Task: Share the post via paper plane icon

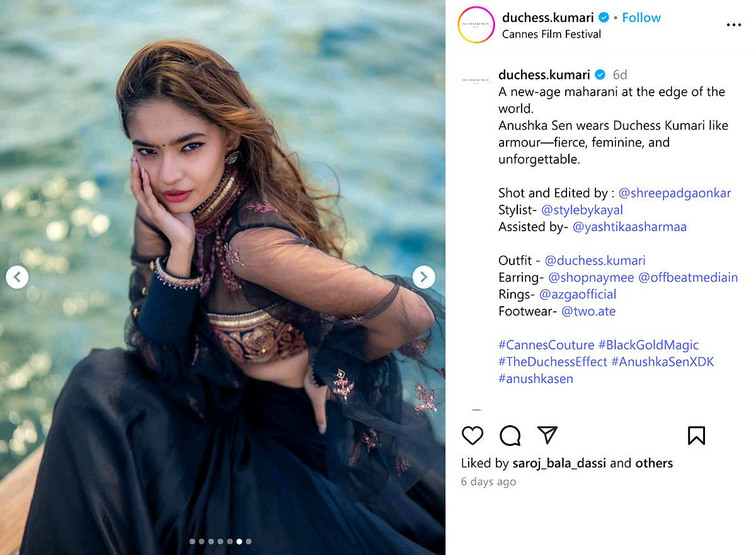Action: coord(547,435)
